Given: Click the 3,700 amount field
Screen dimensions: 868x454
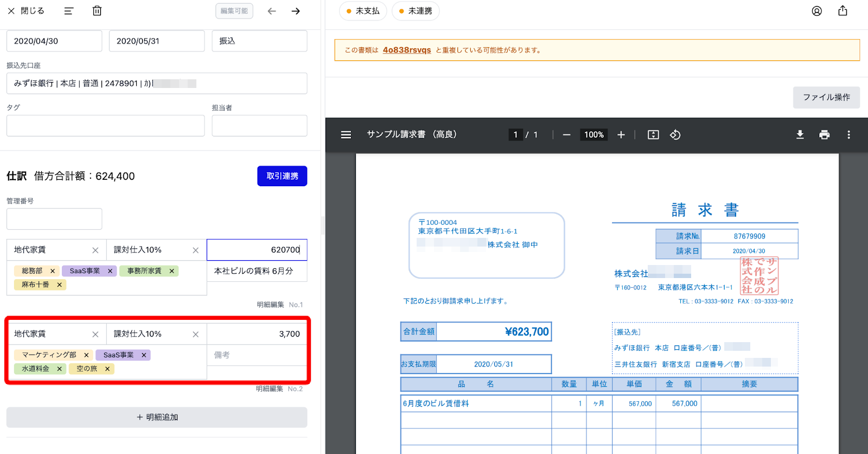Looking at the screenshot, I should [257, 334].
